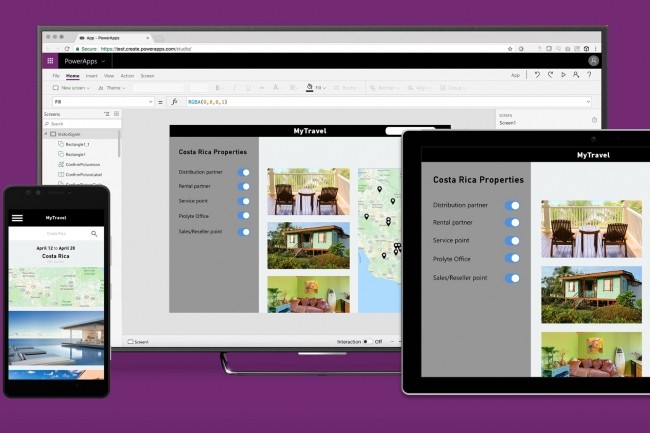Toggle Italic in the ribbon
The width and height of the screenshot is (650, 433).
click(x=234, y=88)
